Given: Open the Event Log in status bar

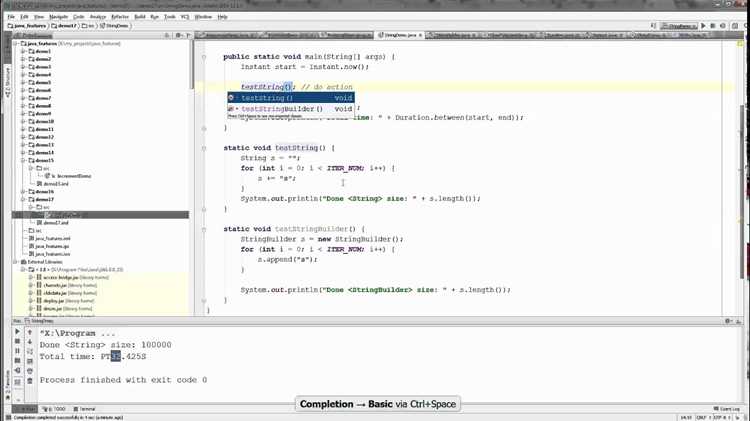Looking at the screenshot, I should [726, 409].
